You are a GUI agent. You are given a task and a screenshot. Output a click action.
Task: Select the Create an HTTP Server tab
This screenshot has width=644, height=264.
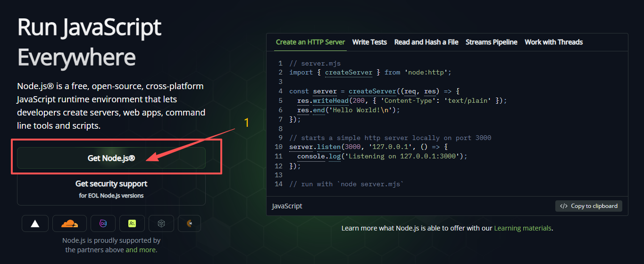[x=310, y=42]
